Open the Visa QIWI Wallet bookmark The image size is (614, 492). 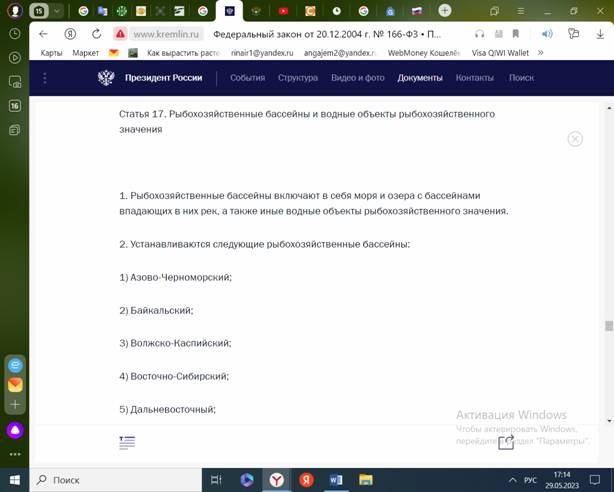[500, 53]
